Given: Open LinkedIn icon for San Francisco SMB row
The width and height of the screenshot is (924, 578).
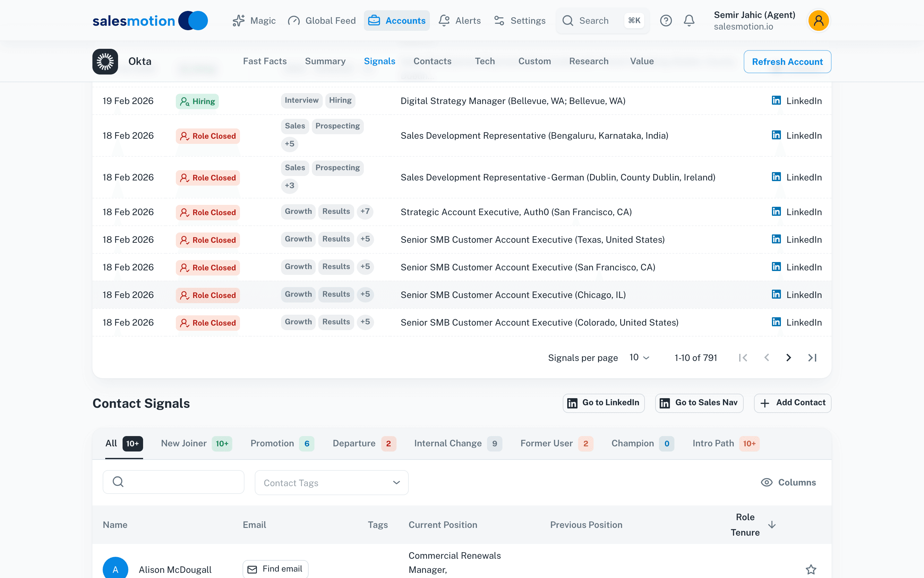Looking at the screenshot, I should pos(776,267).
